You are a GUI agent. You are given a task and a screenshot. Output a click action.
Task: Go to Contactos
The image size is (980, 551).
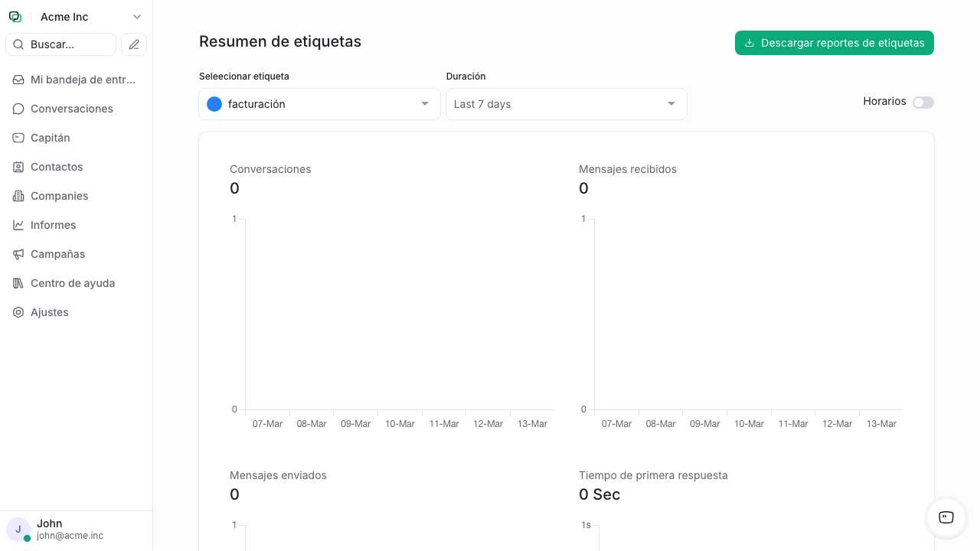[56, 167]
